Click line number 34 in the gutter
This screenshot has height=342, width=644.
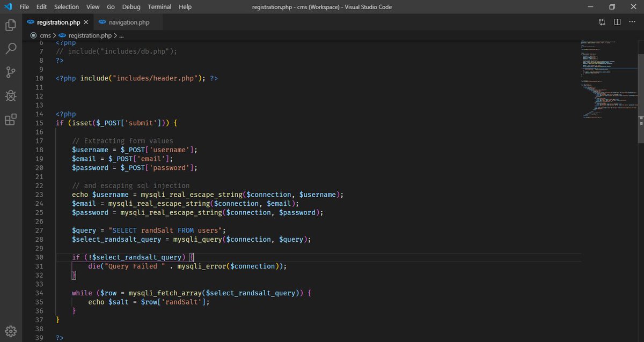39,293
